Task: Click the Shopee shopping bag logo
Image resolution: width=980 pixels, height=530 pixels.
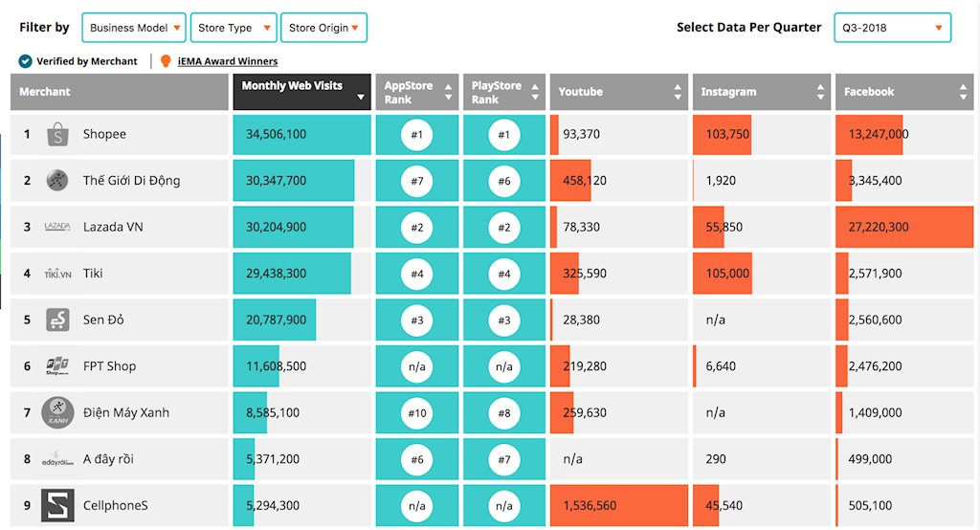Action: (57, 134)
